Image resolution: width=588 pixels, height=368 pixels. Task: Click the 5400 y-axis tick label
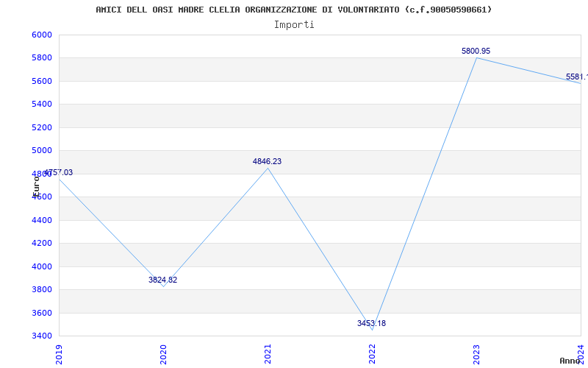point(42,105)
